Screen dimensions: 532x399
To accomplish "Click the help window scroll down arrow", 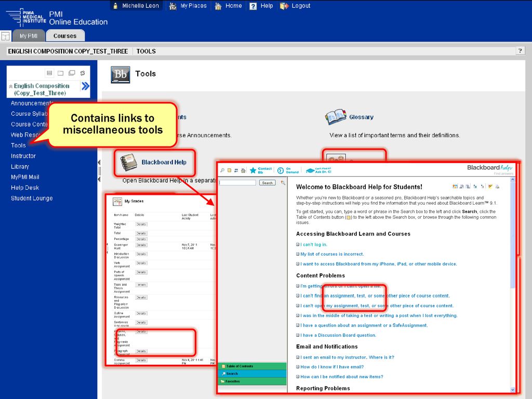I will pos(512,390).
